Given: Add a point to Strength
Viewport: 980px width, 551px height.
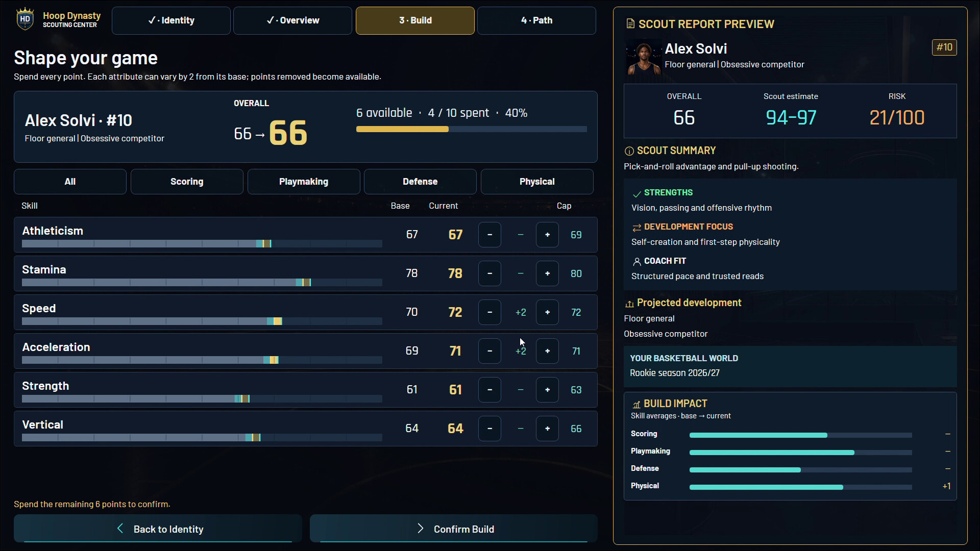Looking at the screenshot, I should click(547, 390).
